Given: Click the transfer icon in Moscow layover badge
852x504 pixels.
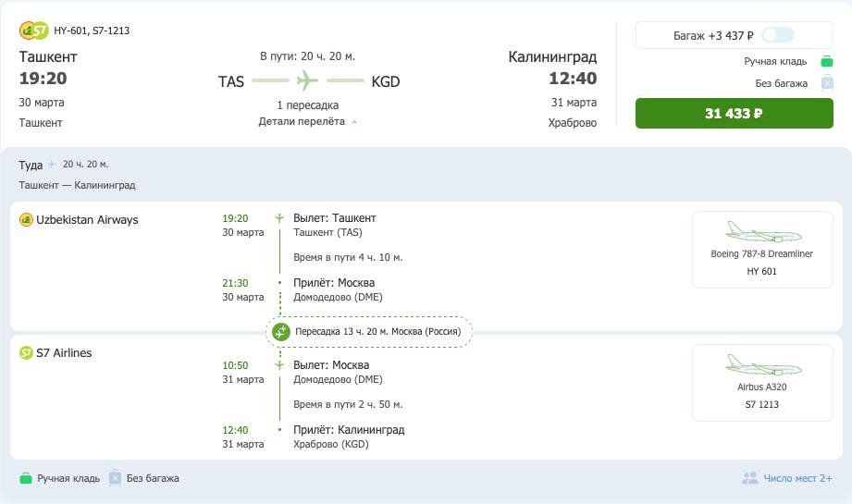Looking at the screenshot, I should point(281,331).
